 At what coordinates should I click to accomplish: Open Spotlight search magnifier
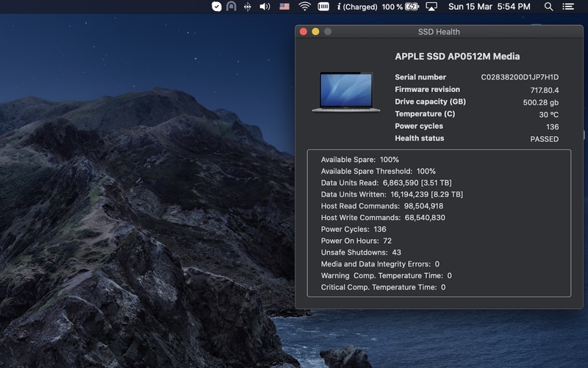pyautogui.click(x=548, y=7)
